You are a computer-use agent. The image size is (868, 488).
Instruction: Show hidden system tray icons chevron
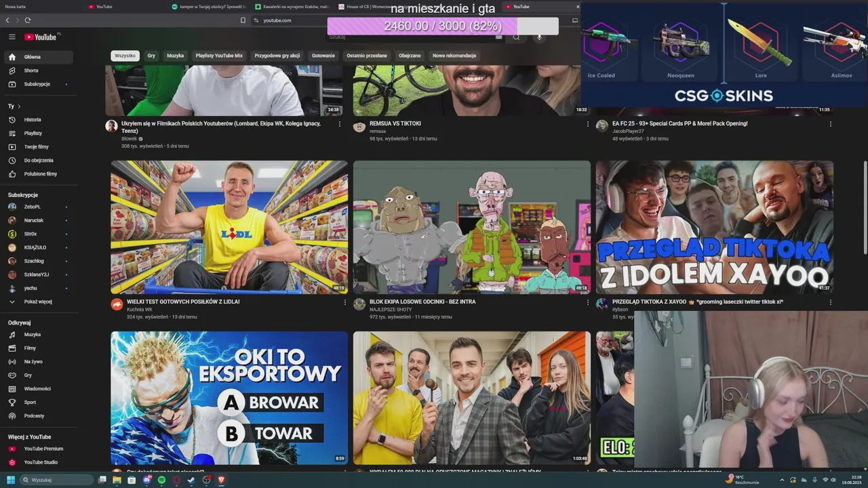(x=782, y=480)
